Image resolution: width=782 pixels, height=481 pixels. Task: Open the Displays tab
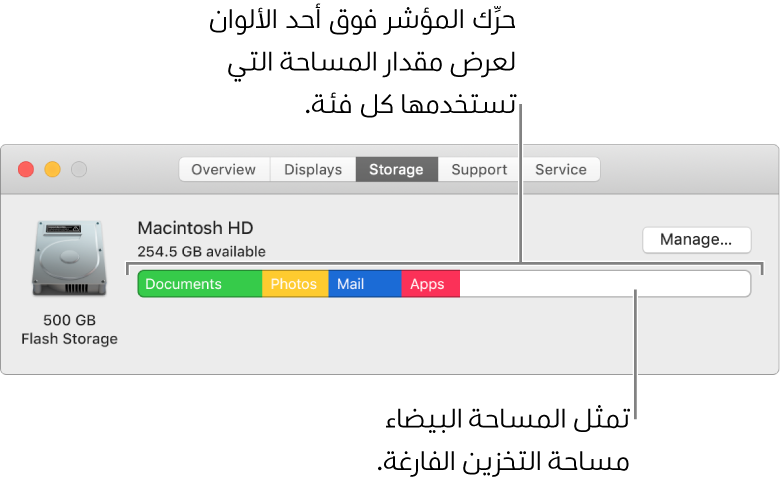tap(313, 170)
